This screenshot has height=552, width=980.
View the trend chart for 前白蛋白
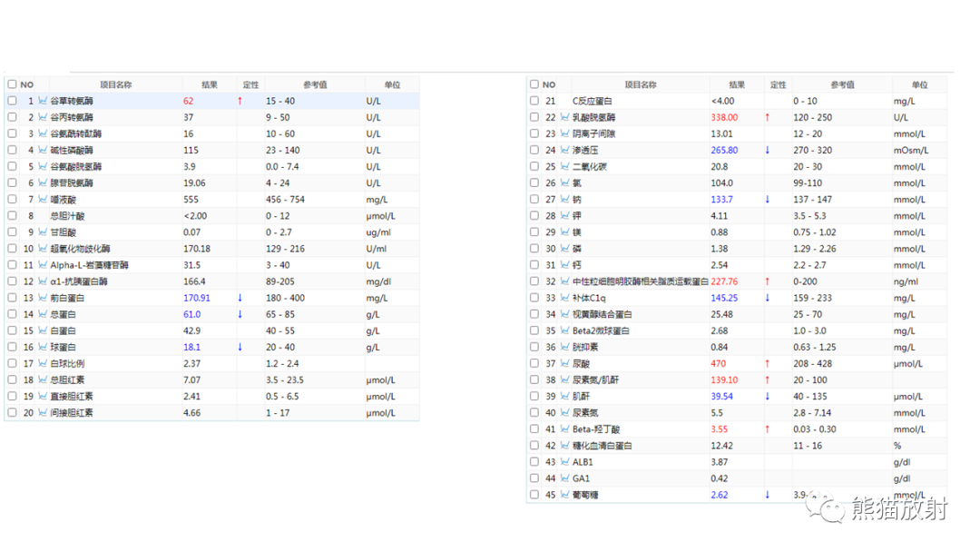coord(43,298)
